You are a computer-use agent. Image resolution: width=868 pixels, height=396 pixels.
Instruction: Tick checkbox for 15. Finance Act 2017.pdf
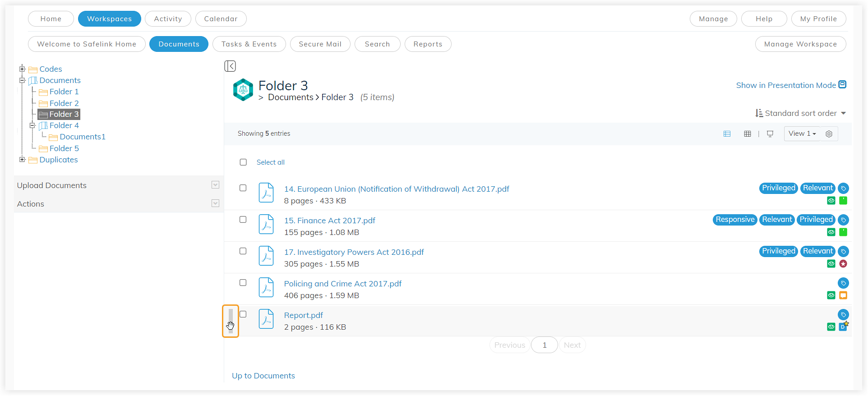pos(243,220)
